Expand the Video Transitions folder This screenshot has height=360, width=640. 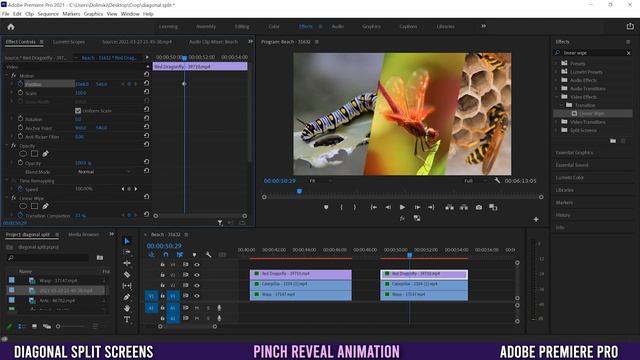click(556, 122)
